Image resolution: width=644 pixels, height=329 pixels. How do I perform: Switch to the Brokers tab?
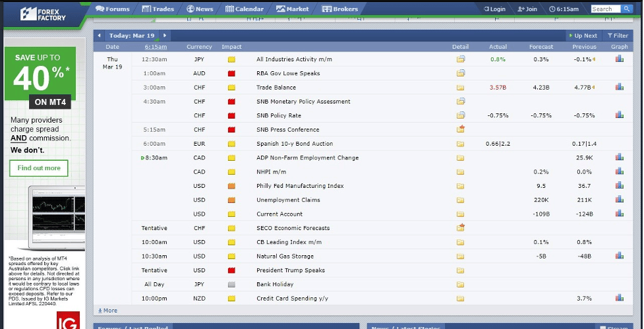pos(340,9)
